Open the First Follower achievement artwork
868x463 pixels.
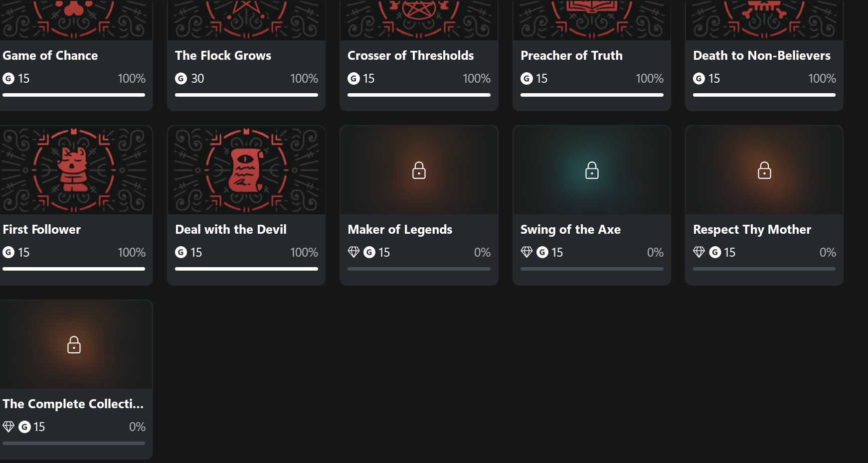pyautogui.click(x=74, y=170)
